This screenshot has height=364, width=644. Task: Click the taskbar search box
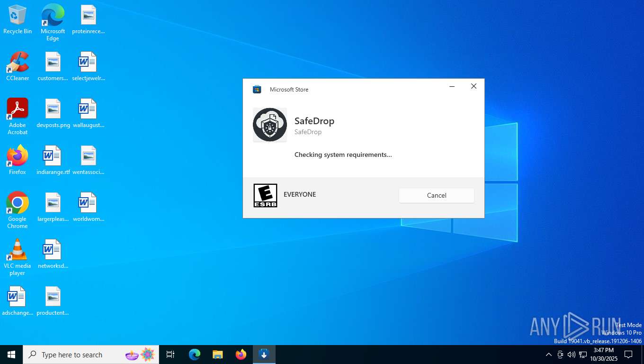91,355
